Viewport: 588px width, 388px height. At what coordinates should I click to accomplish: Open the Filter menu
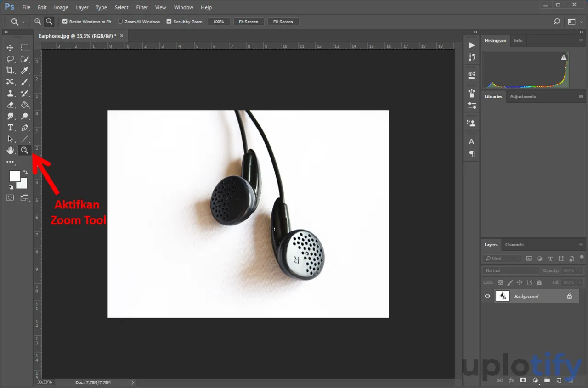point(142,7)
